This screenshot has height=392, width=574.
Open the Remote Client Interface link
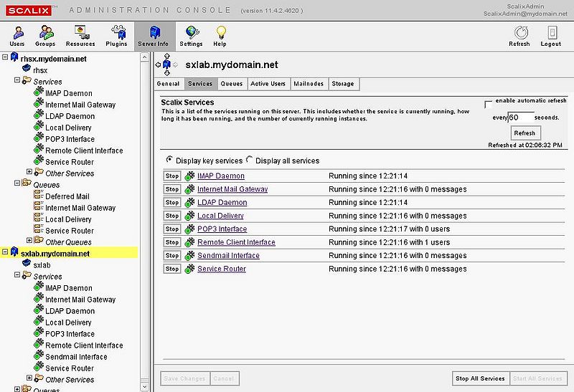point(236,242)
